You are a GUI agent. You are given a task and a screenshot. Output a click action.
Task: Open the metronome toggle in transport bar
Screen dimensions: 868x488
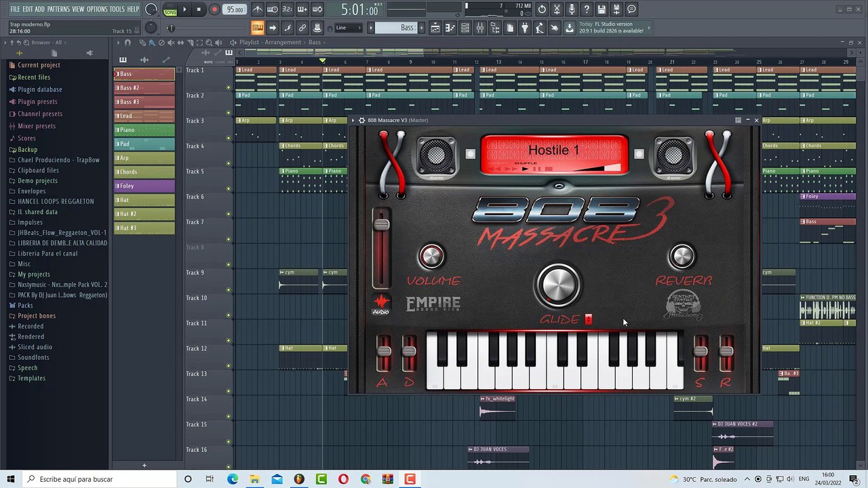pyautogui.click(x=257, y=9)
